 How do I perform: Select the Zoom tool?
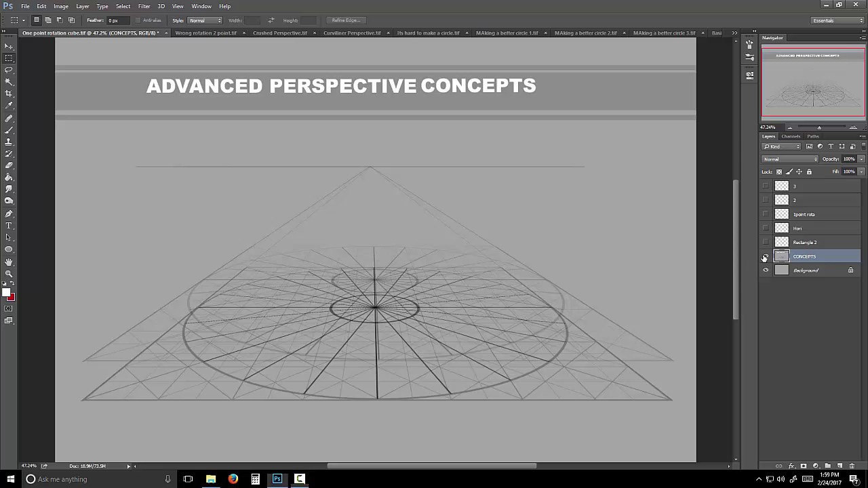pos(9,274)
